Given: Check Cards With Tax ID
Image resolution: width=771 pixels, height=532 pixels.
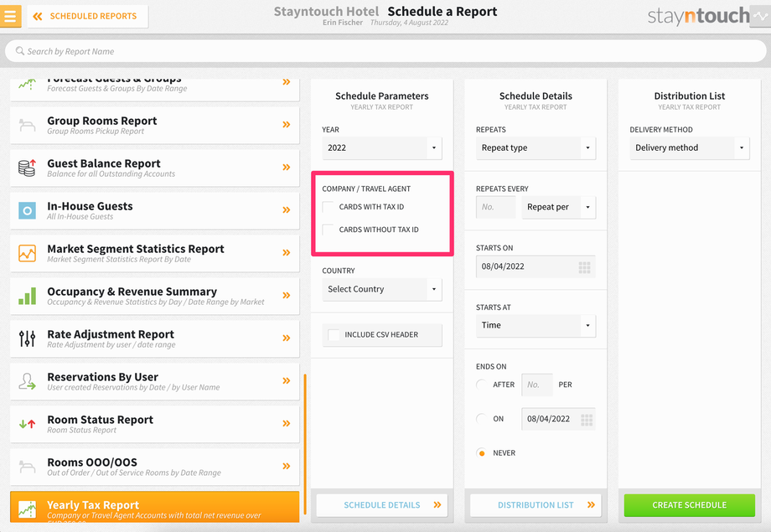Looking at the screenshot, I should click(328, 207).
